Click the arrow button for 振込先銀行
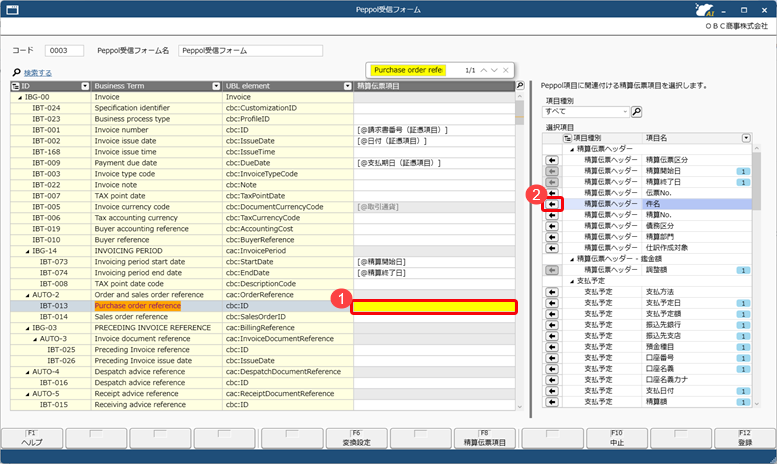777x464 pixels. (552, 325)
